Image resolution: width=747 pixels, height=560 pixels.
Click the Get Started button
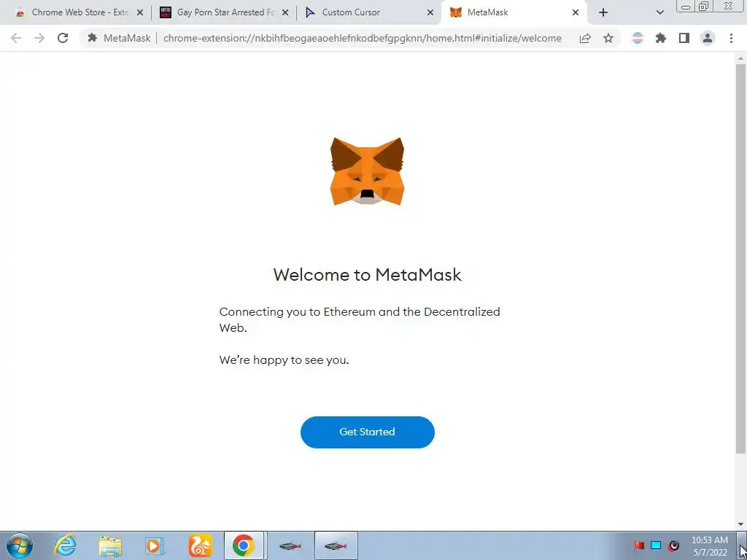368,432
